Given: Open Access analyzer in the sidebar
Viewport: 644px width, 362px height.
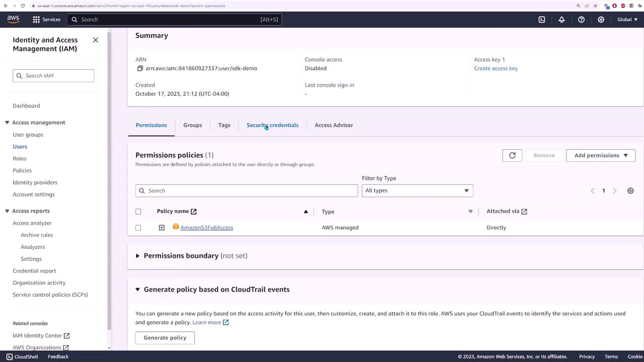Looking at the screenshot, I should (32, 223).
